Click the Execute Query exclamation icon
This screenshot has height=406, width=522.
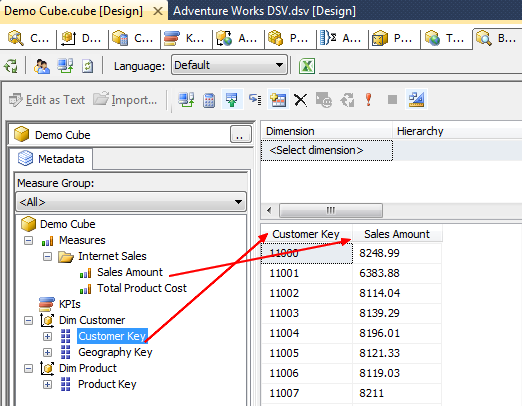click(x=369, y=100)
